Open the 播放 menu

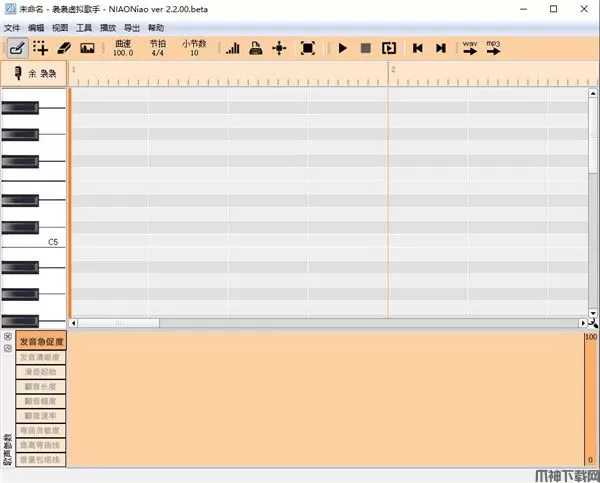108,28
